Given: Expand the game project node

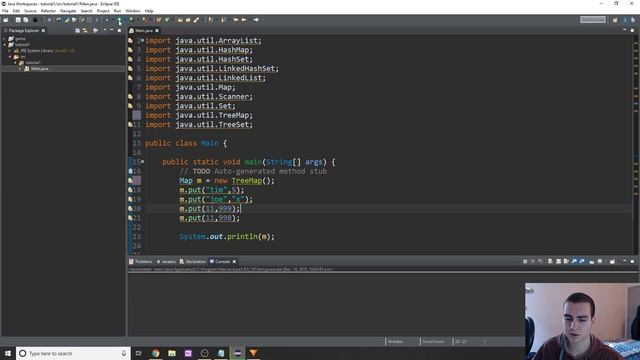Looking at the screenshot, I should 4,39.
